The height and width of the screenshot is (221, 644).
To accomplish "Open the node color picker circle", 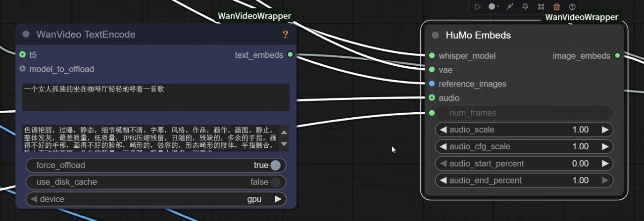I will click(x=494, y=7).
